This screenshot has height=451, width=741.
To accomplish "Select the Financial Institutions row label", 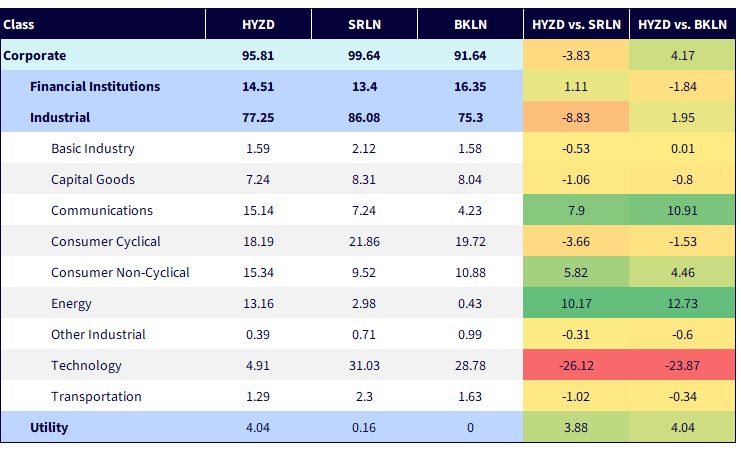I will tap(95, 87).
